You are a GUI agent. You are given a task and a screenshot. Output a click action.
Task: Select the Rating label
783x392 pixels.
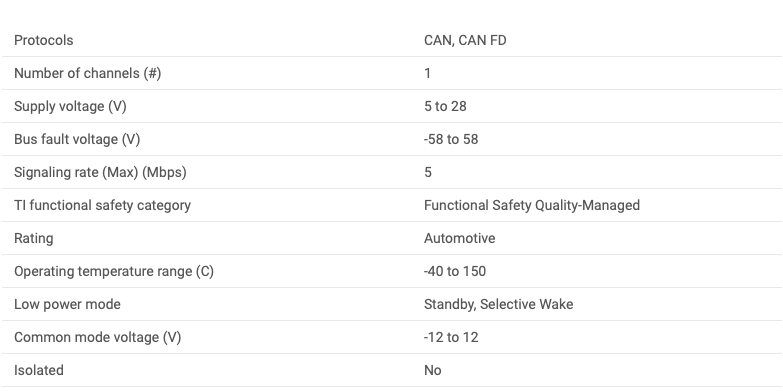click(x=33, y=238)
